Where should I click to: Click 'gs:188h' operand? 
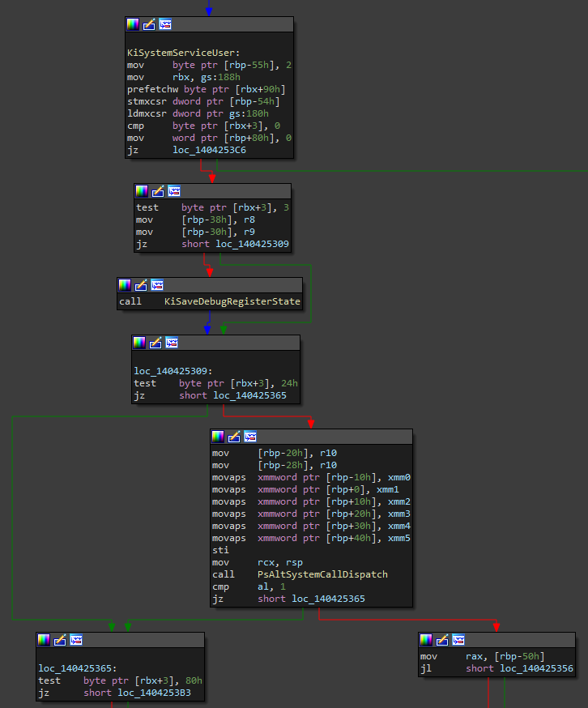point(220,77)
